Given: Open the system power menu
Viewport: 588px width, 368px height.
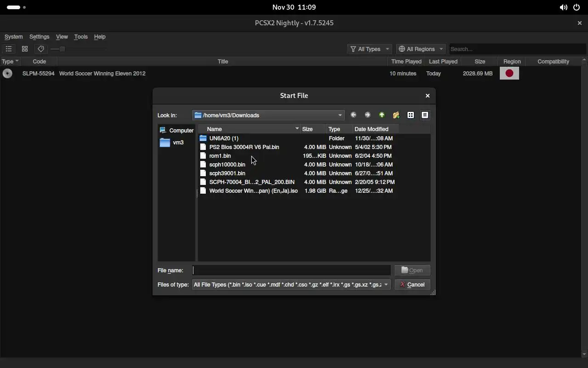Looking at the screenshot, I should click(577, 7).
